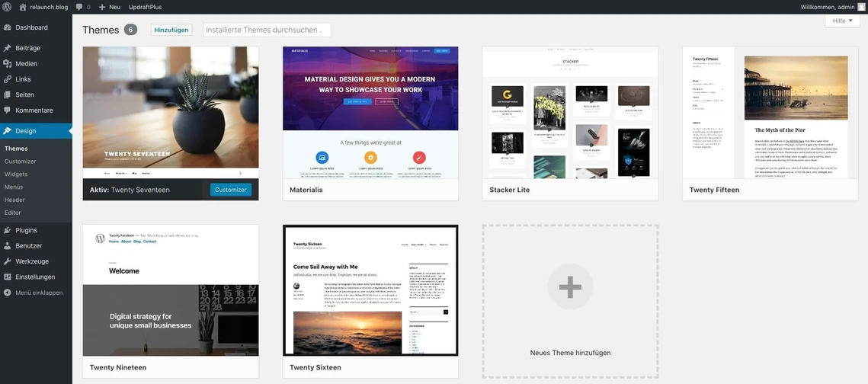The height and width of the screenshot is (384, 868).
Task: Collapse the sidebar with Menü einklappen
Action: [38, 293]
